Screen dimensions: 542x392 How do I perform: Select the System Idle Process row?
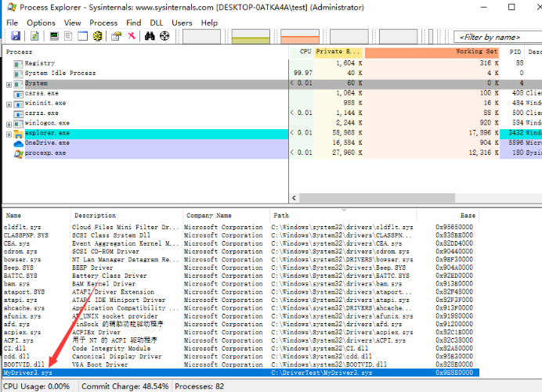pos(273,74)
